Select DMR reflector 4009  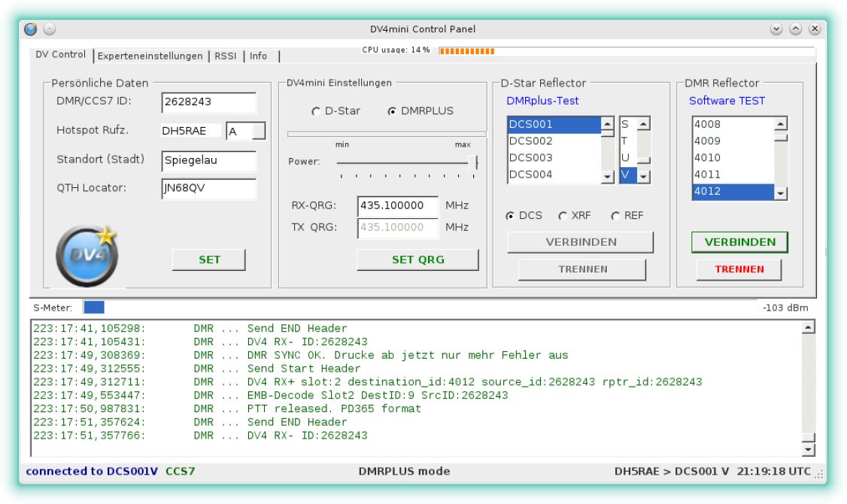(x=733, y=141)
